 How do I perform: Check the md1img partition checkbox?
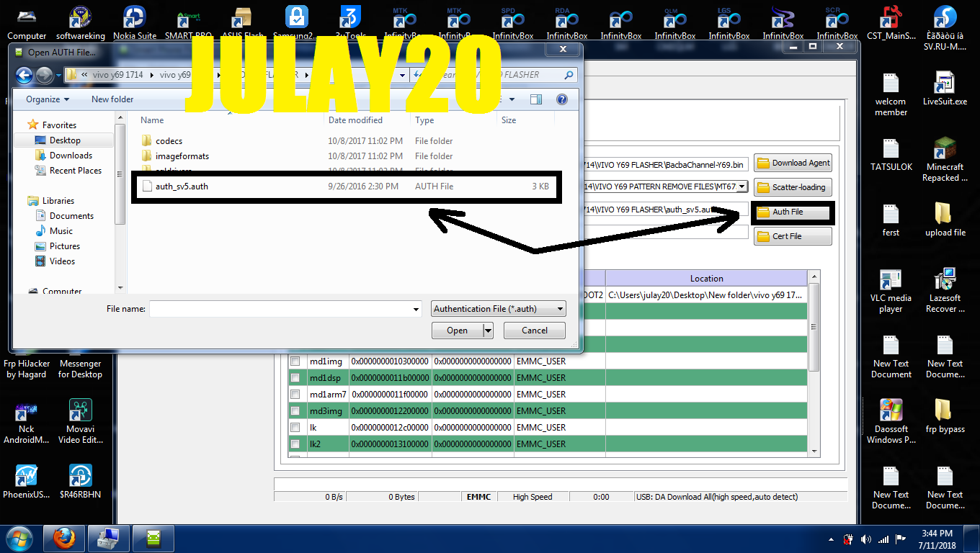tap(295, 361)
